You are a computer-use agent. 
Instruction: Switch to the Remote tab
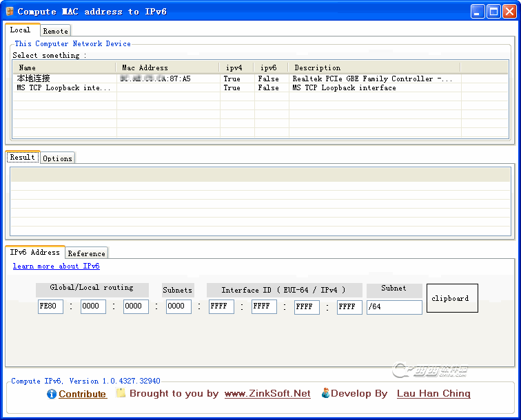coord(55,31)
